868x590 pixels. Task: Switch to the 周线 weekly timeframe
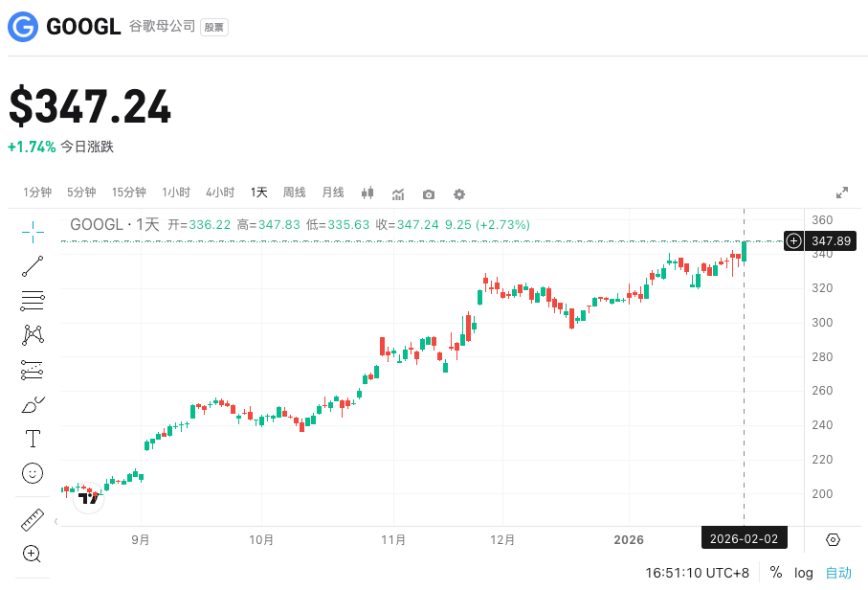pyautogui.click(x=294, y=193)
